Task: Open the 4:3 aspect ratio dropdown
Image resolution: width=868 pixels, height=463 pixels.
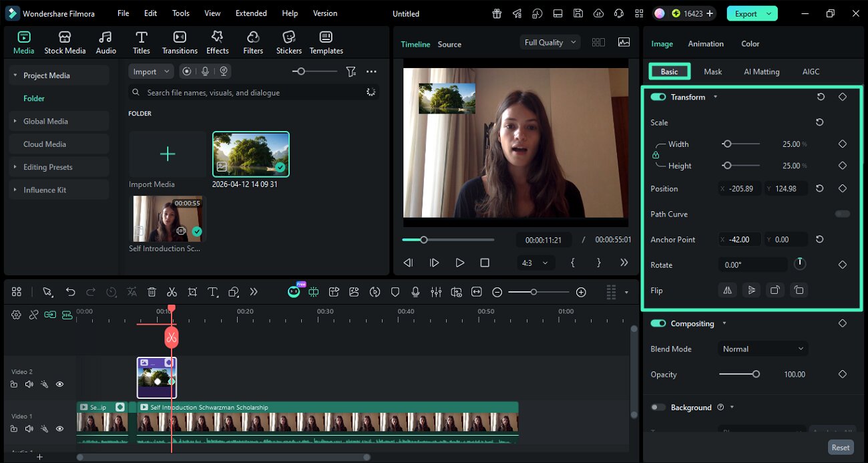Action: pos(535,263)
